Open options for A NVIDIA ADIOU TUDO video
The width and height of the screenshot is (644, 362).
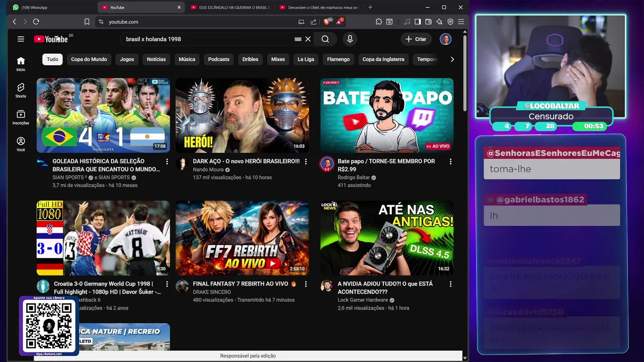[x=450, y=284]
